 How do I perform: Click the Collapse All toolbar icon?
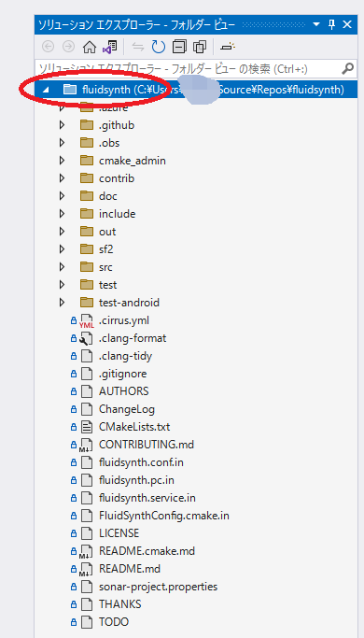[x=179, y=48]
